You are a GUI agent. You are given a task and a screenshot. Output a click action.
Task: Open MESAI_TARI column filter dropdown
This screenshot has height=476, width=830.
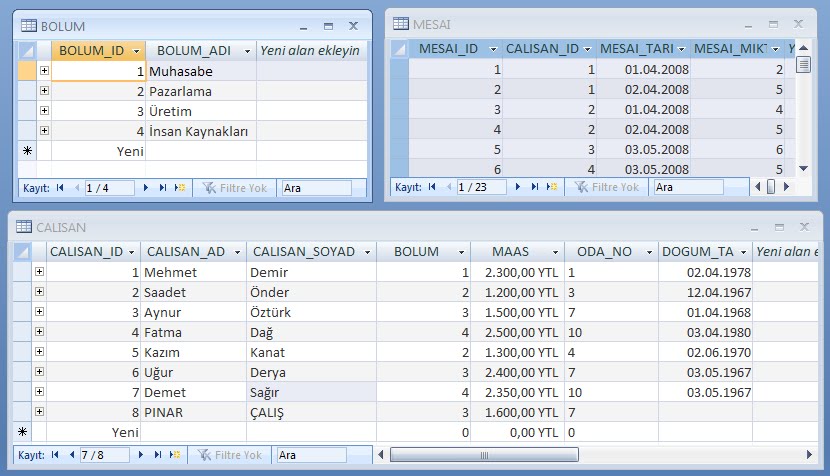(x=681, y=49)
